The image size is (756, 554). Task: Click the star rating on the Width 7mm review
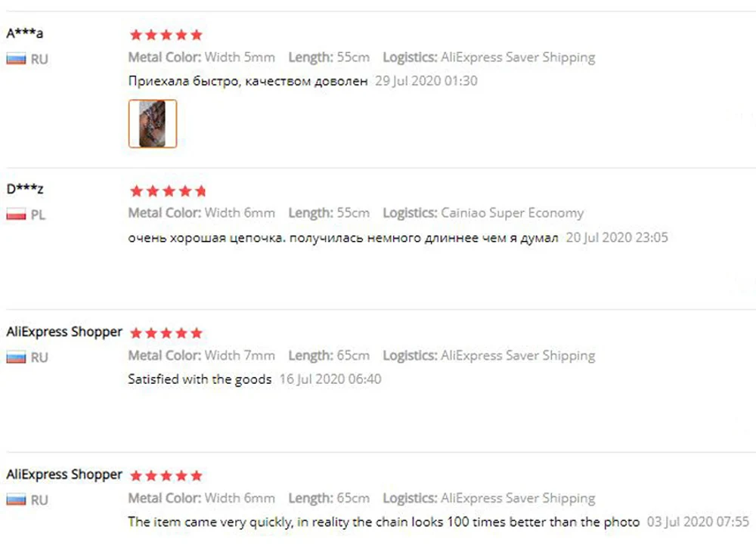(x=166, y=333)
